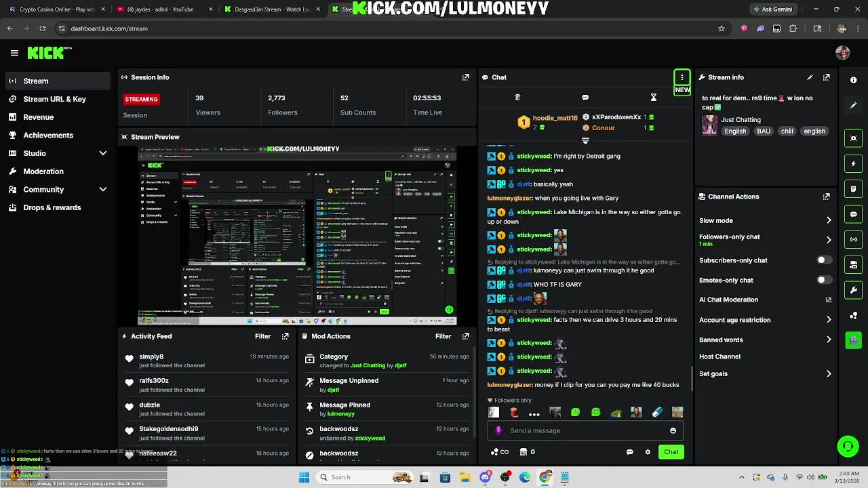The height and width of the screenshot is (488, 868).
Task: Click the purple microphone icon in message box
Action: tap(498, 430)
